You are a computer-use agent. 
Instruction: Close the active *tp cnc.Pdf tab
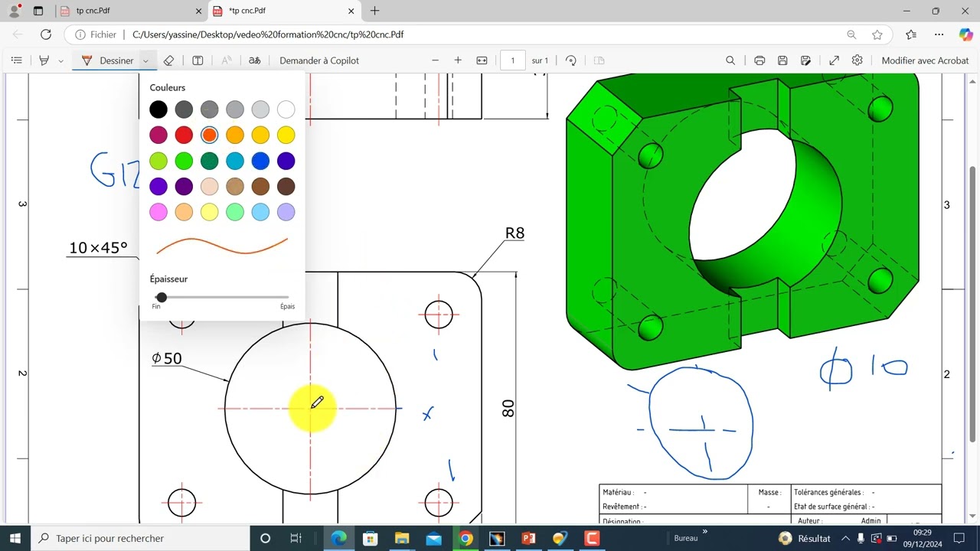click(x=351, y=11)
